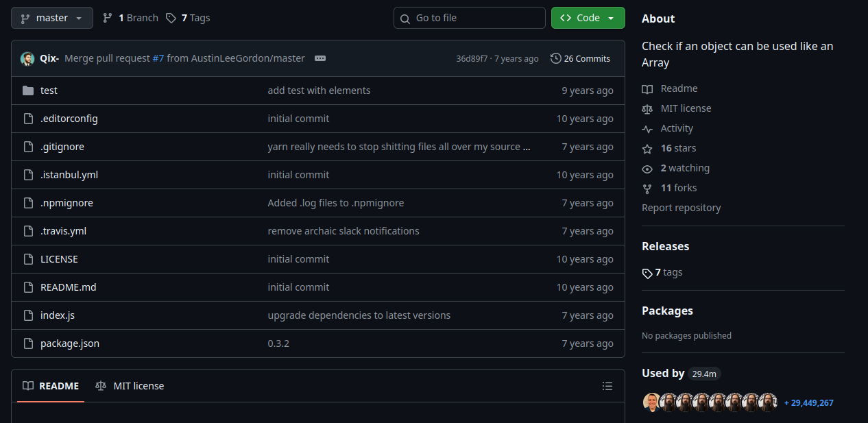
Task: Click the commit history clock icon
Action: click(556, 58)
